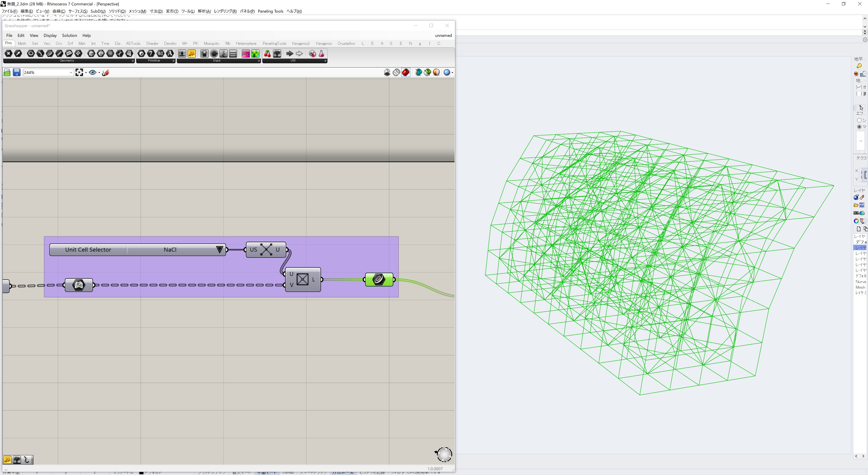868x475 pixels.
Task: Save the Grasshopper document with floppy icon
Action: pyautogui.click(x=17, y=72)
